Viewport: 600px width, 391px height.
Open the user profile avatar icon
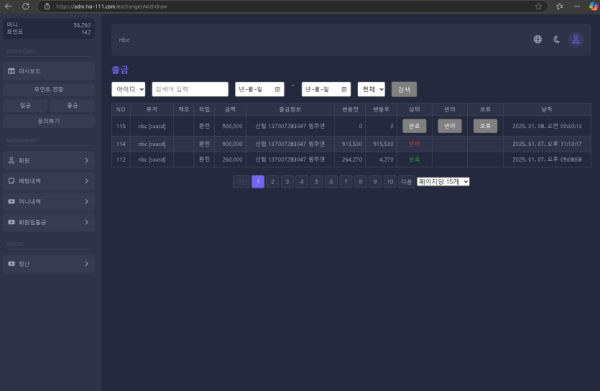pos(576,39)
